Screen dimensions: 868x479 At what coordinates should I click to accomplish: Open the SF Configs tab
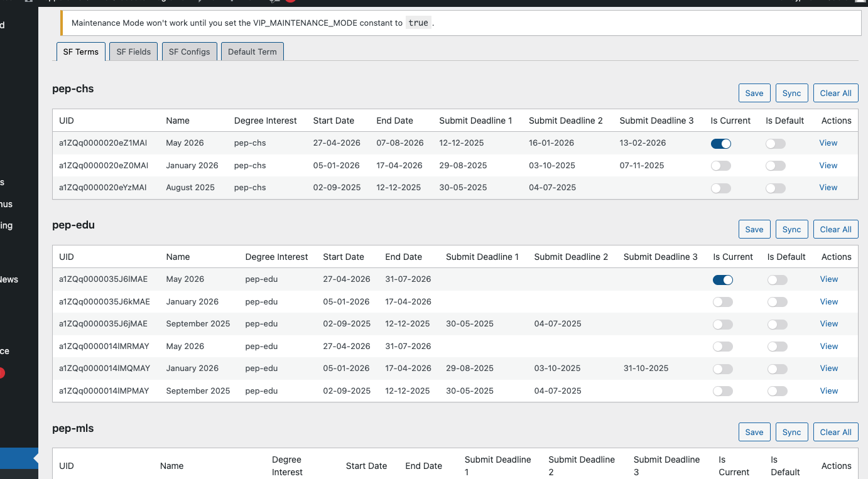tap(189, 51)
